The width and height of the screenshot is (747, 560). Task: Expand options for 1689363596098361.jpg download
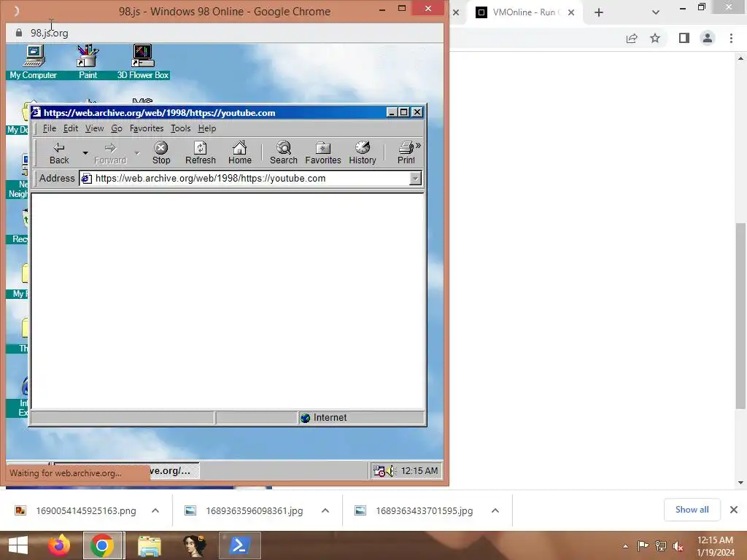tap(325, 510)
